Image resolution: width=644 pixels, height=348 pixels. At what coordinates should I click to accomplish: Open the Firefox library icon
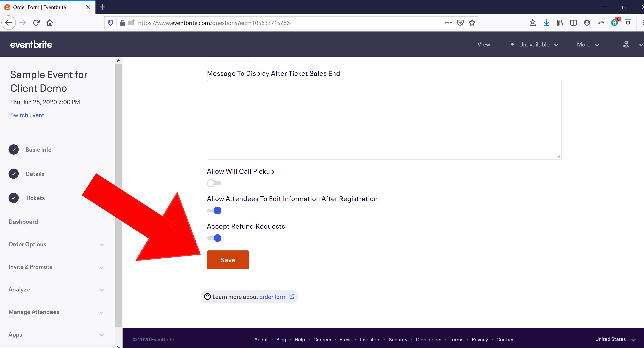(560, 23)
